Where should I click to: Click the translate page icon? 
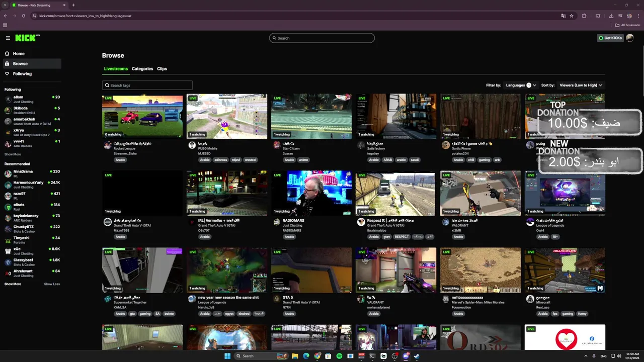coord(563,16)
